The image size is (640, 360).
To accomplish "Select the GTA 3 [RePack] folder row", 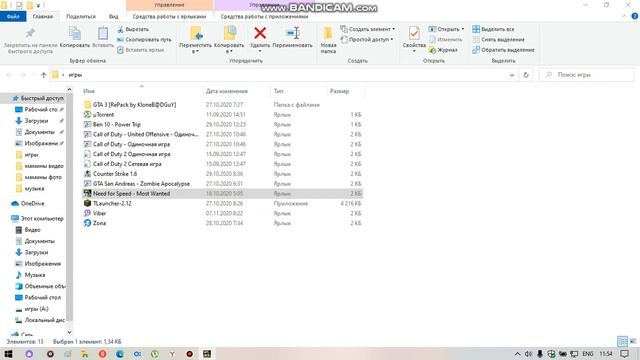I will click(222, 104).
